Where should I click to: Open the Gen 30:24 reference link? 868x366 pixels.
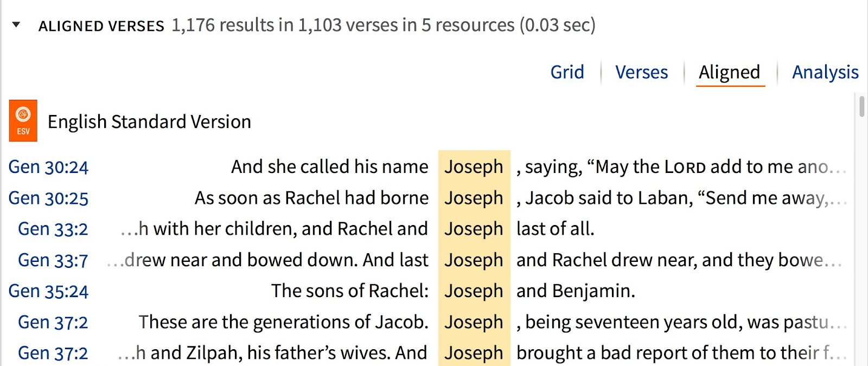pyautogui.click(x=48, y=167)
